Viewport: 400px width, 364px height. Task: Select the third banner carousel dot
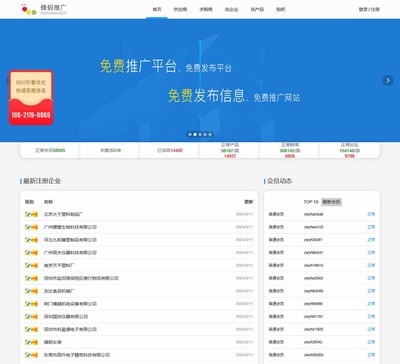coord(200,135)
